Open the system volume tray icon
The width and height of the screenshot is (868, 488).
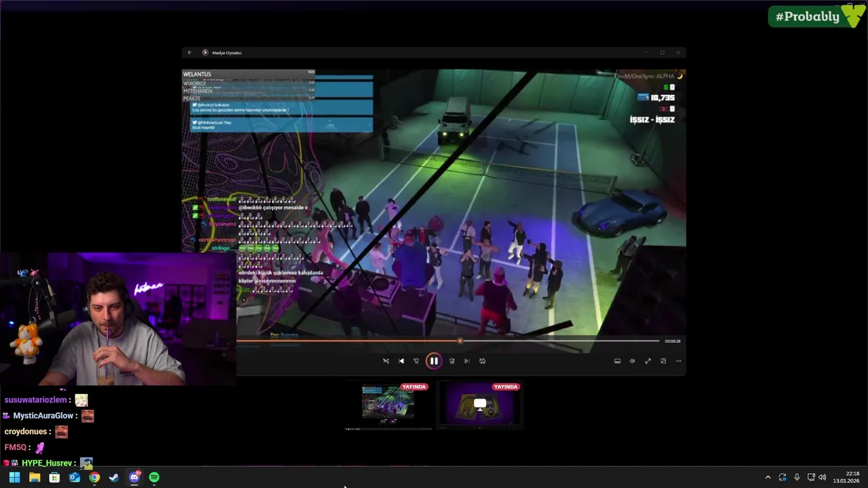823,477
